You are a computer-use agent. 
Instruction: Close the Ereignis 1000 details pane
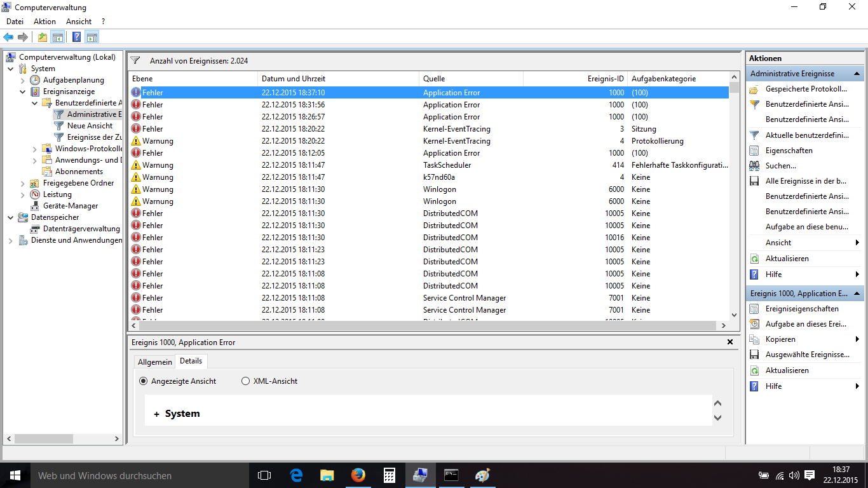(x=730, y=342)
